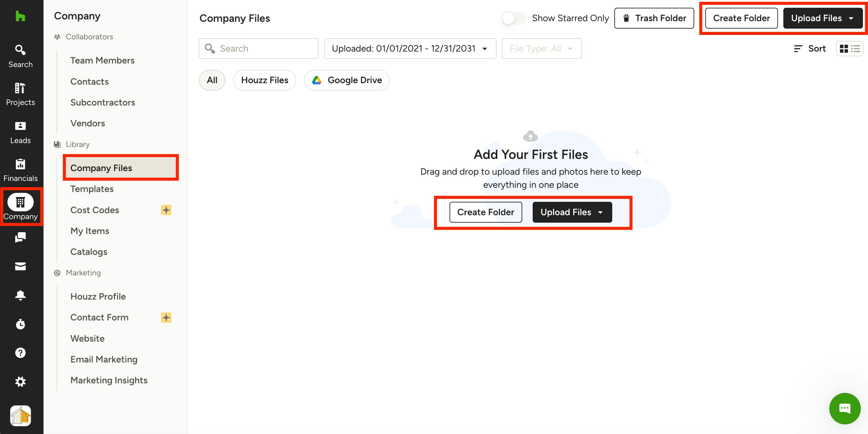Click the upgrade star badge beside Contact Form

click(x=166, y=317)
